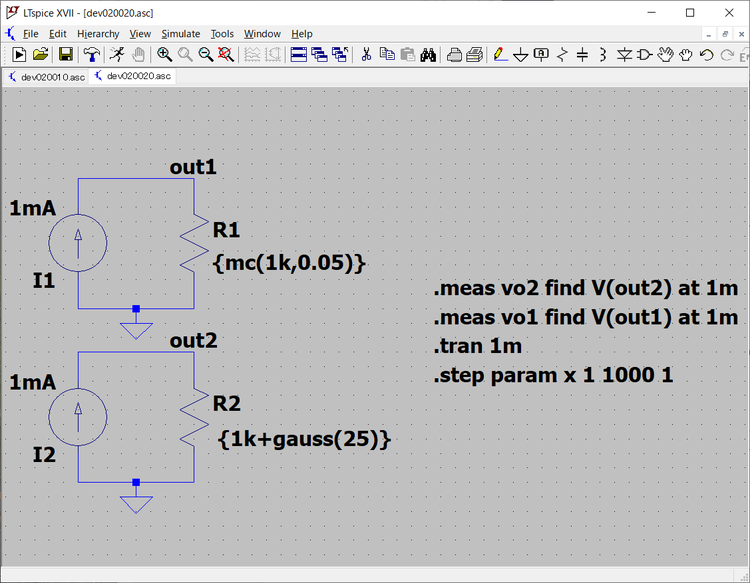Run the simulation with the running man icon
750x583 pixels.
click(116, 55)
